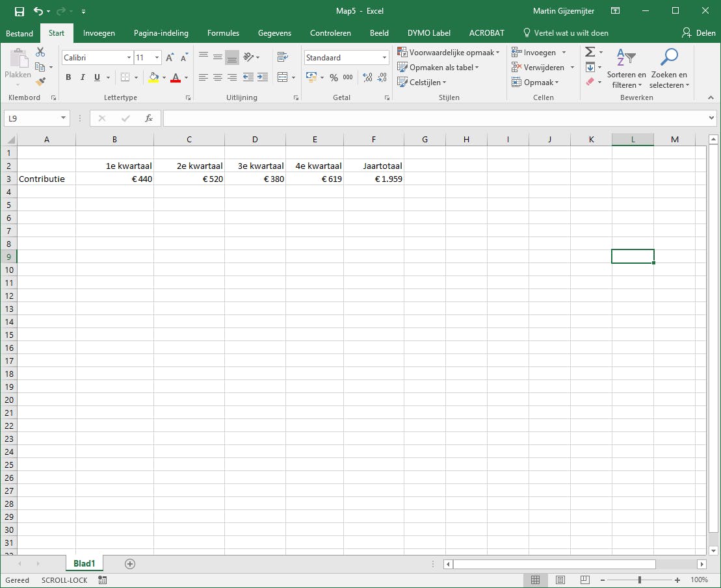Open the Calibri font name dropdown

pyautogui.click(x=129, y=57)
